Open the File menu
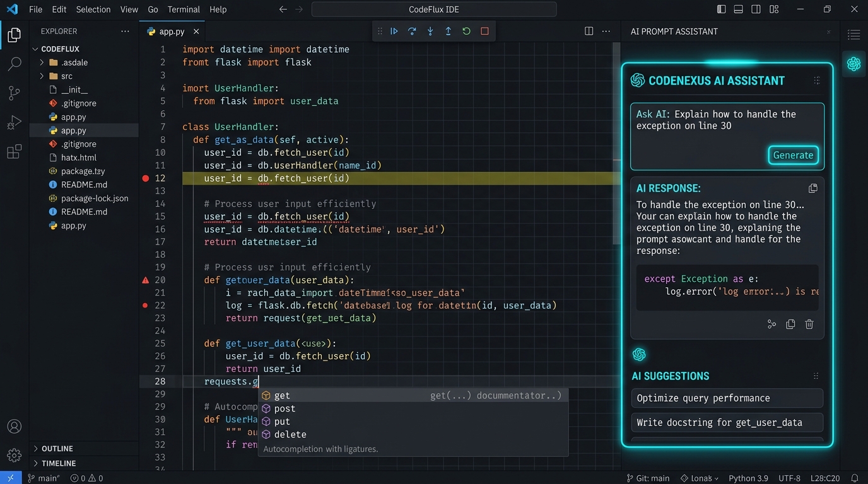The image size is (868, 484). tap(35, 9)
